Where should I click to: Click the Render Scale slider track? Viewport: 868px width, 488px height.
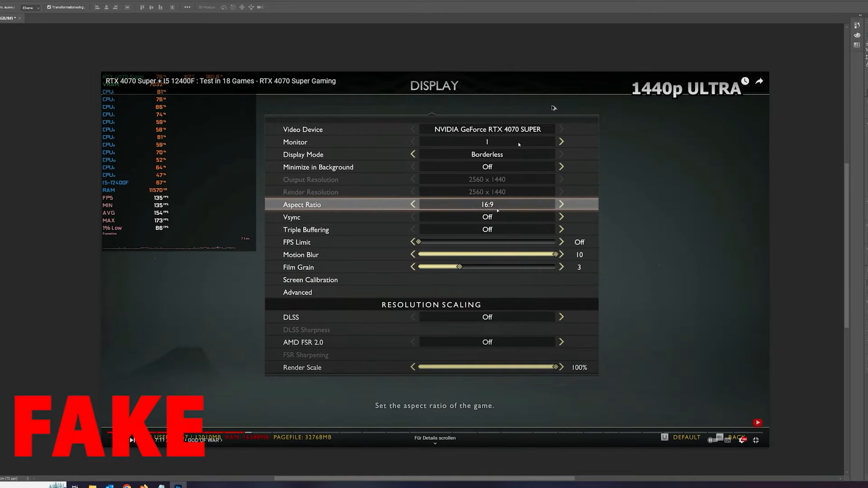click(x=487, y=367)
